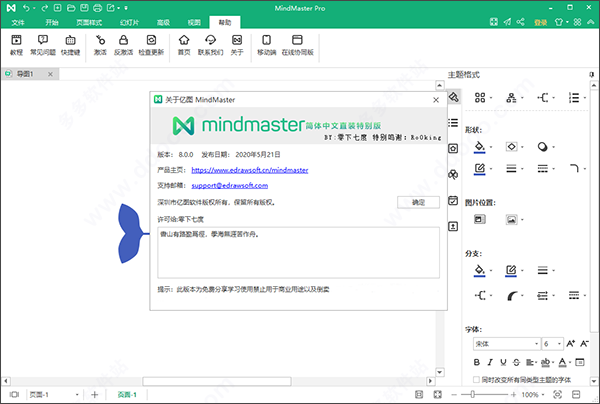Select the 页面-1 page tab at bottom
The width and height of the screenshot is (600, 404).
click(127, 394)
